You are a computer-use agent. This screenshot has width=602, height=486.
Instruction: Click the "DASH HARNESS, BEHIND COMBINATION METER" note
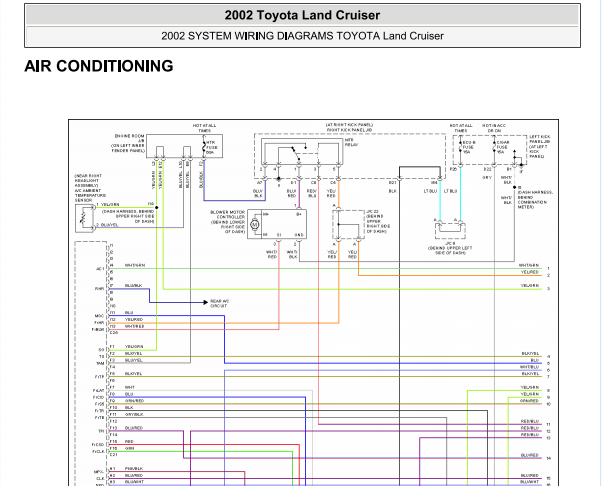coord(535,200)
